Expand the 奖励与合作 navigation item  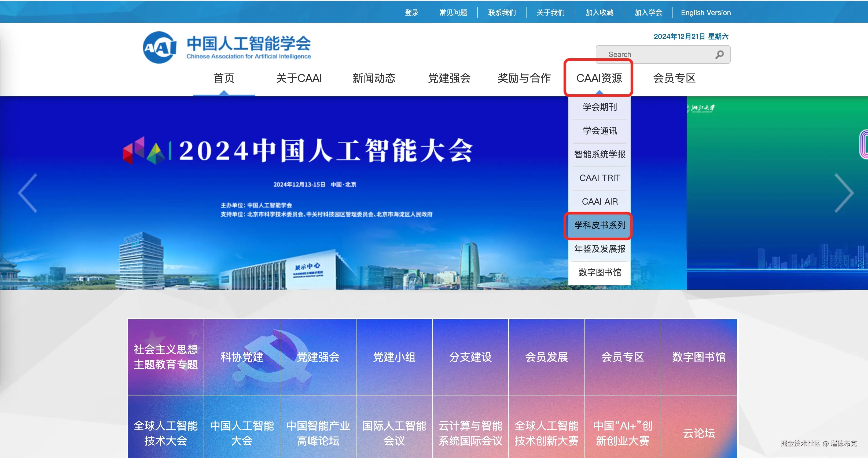(x=524, y=78)
